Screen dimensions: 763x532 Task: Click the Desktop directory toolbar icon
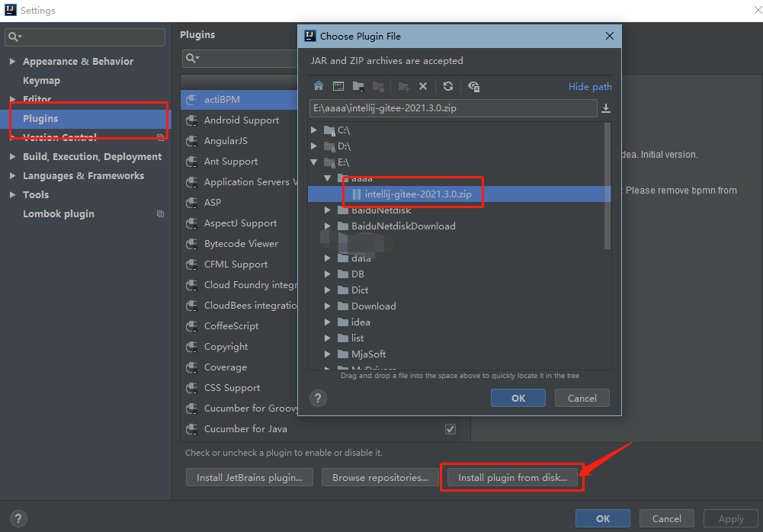[x=338, y=86]
